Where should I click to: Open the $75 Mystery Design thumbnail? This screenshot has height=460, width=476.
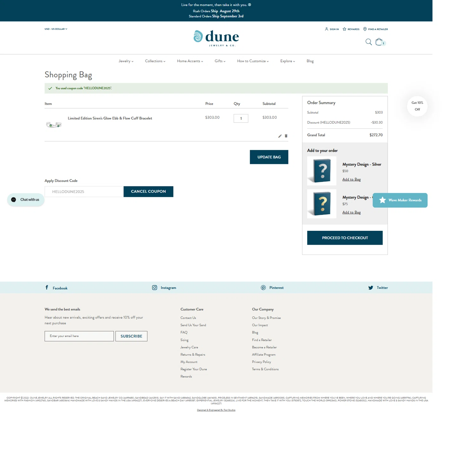tap(321, 204)
